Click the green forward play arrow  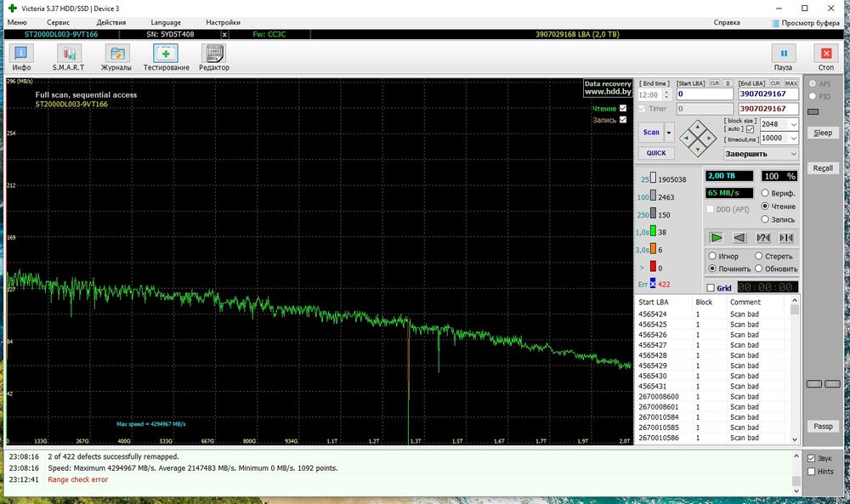pyautogui.click(x=717, y=238)
